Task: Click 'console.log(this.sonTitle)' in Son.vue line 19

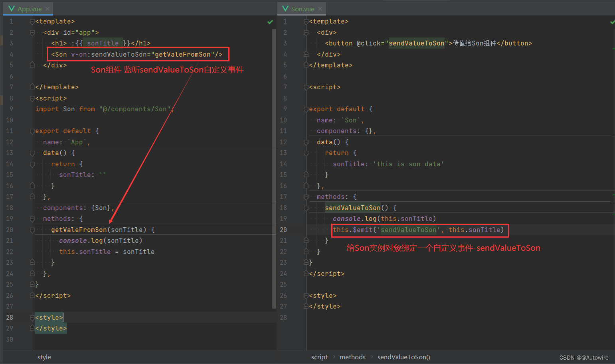Action: 384,219
